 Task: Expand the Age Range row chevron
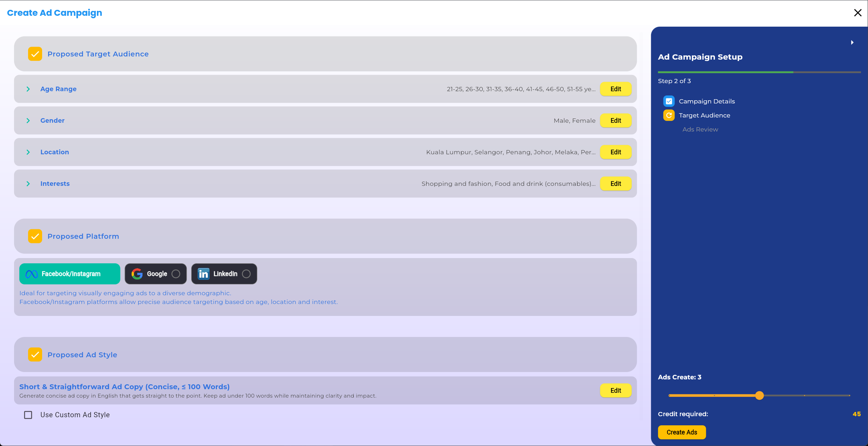point(28,89)
